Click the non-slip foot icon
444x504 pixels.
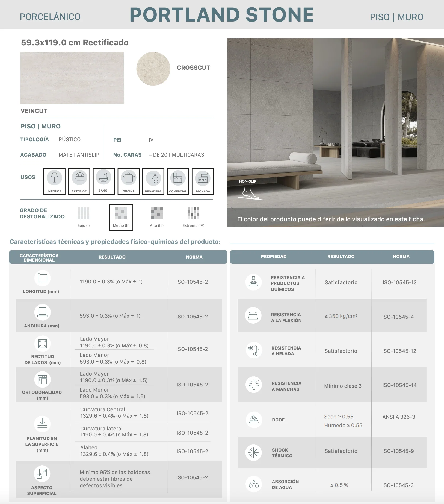pos(250,193)
